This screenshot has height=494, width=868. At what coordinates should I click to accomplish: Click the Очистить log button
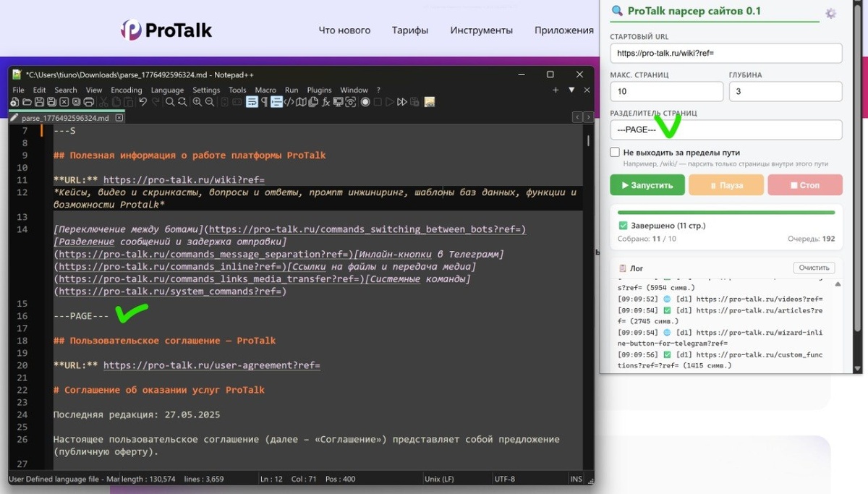point(814,268)
